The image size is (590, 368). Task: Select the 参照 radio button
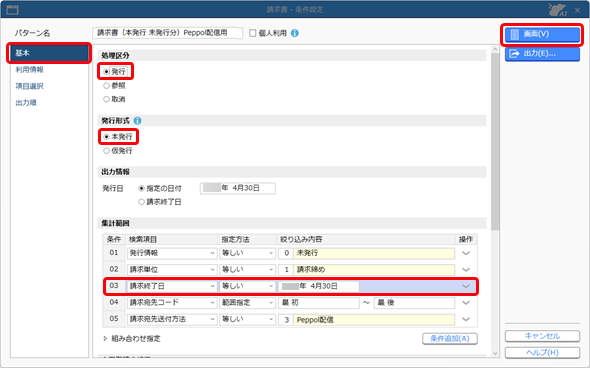[x=106, y=86]
